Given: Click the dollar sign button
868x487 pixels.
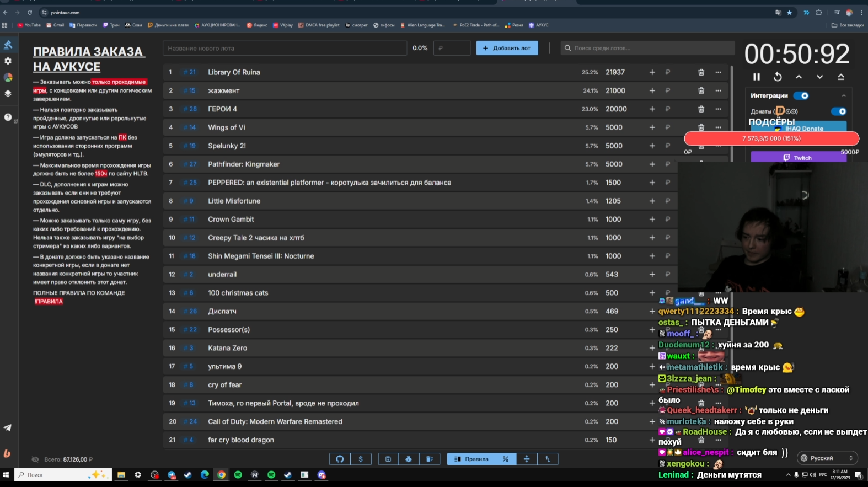Looking at the screenshot, I should coord(361,459).
